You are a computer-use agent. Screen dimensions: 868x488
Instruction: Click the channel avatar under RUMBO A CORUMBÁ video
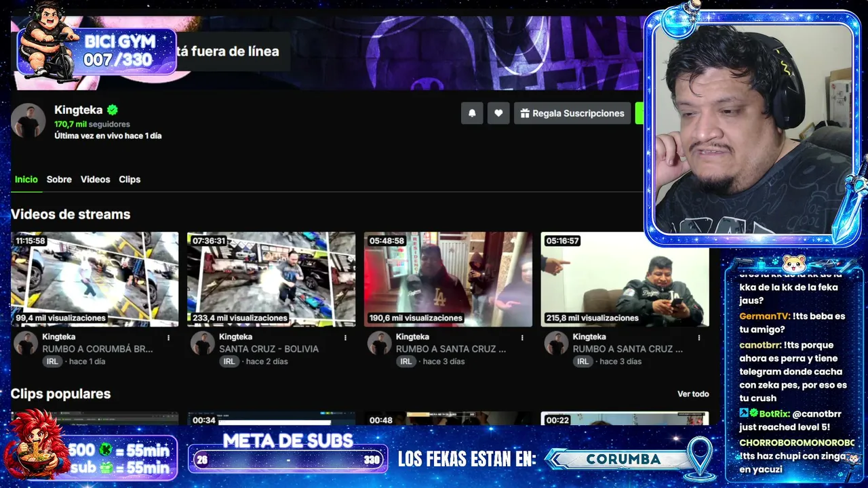tap(26, 343)
